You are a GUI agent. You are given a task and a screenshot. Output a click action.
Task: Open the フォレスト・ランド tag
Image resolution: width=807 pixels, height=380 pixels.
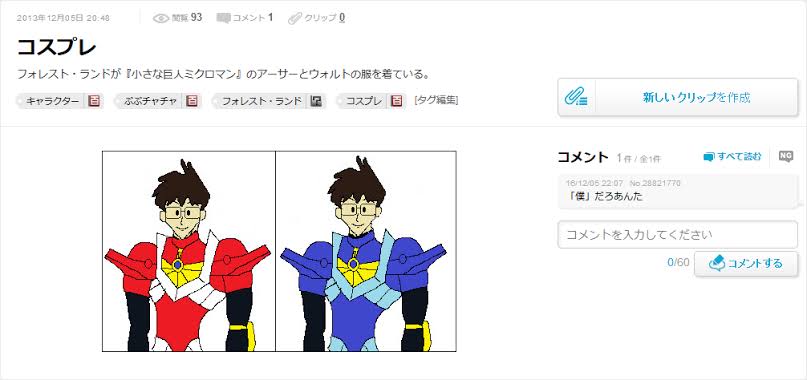click(x=261, y=101)
